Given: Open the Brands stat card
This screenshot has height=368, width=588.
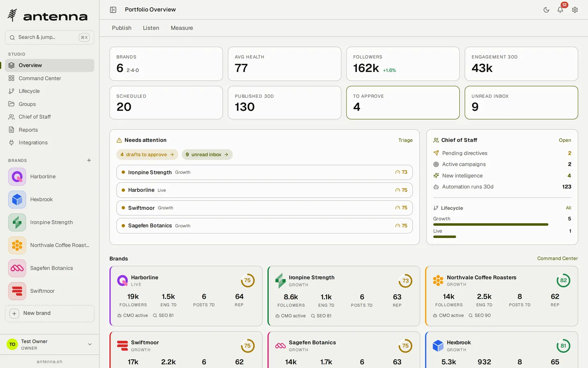Looking at the screenshot, I should [x=166, y=64].
